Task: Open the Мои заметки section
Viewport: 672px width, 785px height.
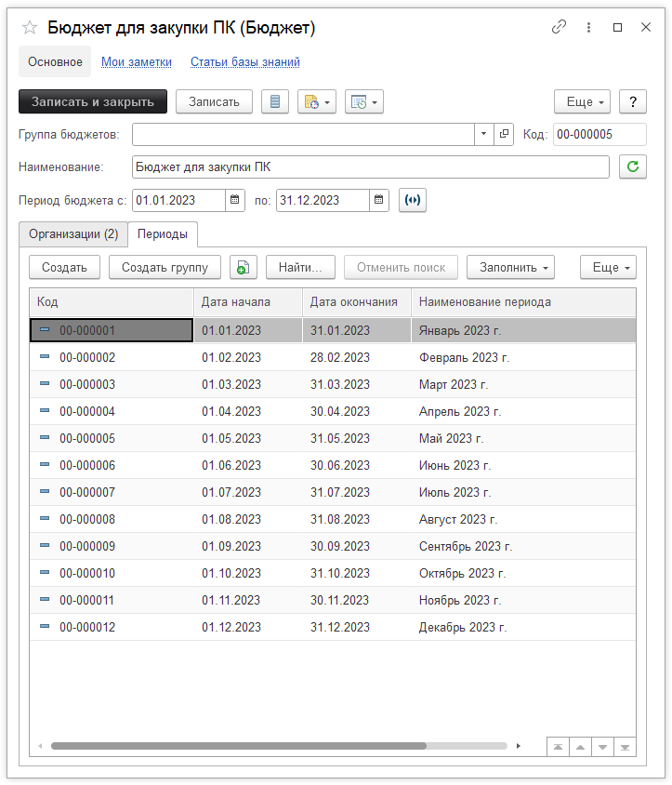Action: (x=137, y=62)
